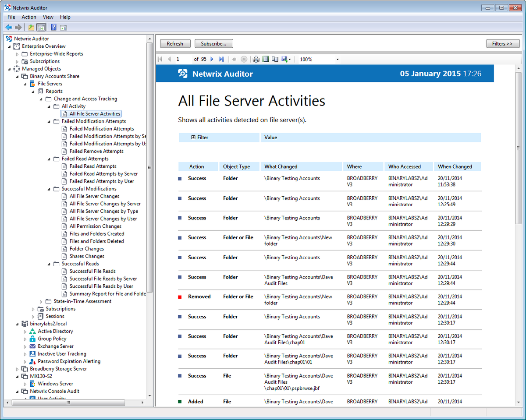This screenshot has width=526, height=420.
Task: Open the Subscribe dialog
Action: click(x=213, y=43)
